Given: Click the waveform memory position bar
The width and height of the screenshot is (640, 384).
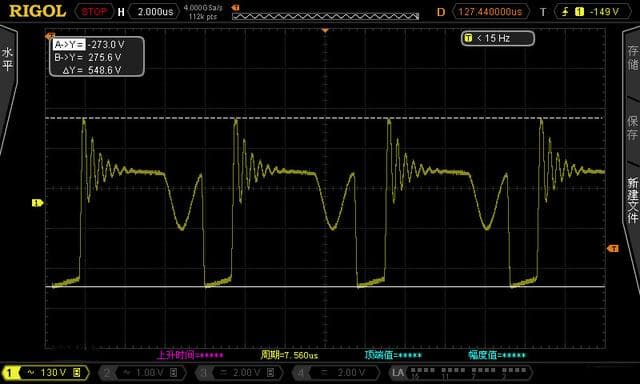Looking at the screenshot, I should click(325, 16).
